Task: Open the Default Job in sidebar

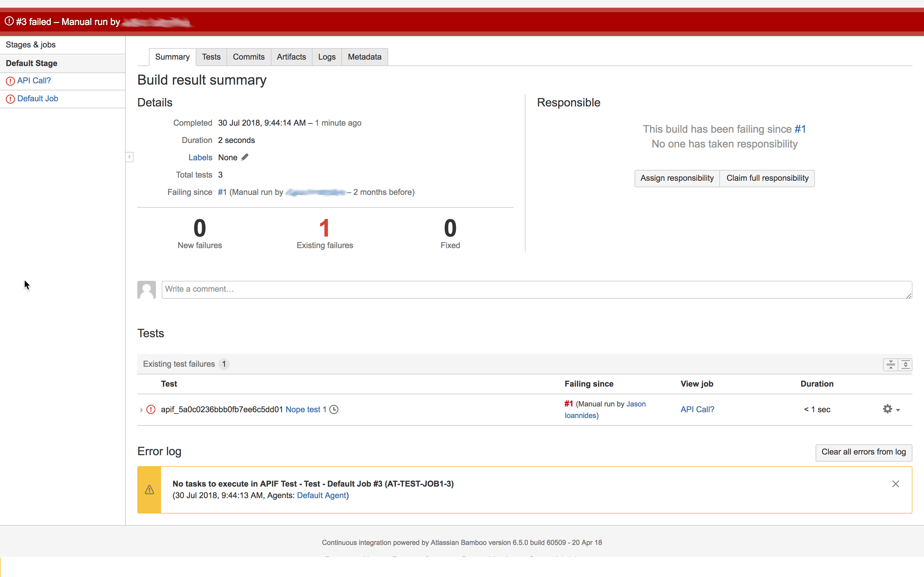Action: [x=38, y=98]
